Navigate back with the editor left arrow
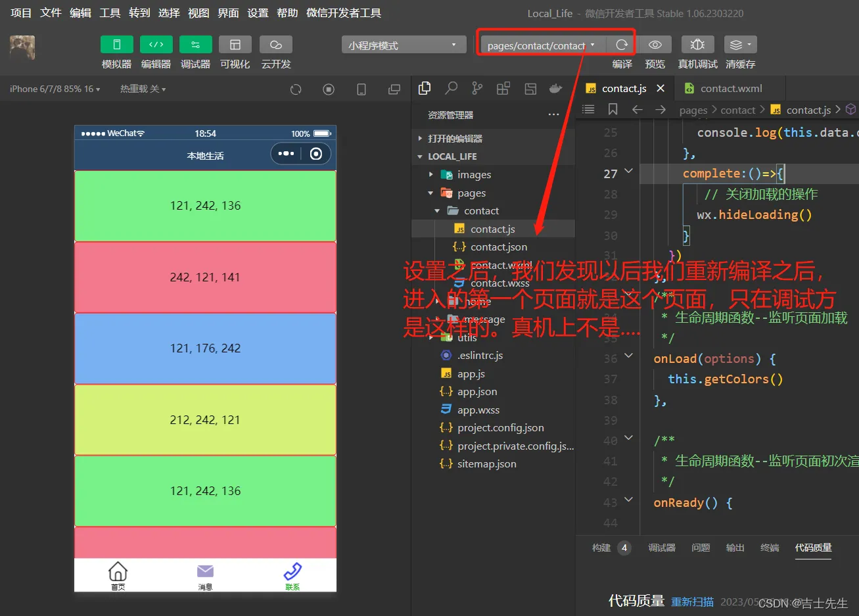Image resolution: width=859 pixels, height=616 pixels. click(637, 109)
